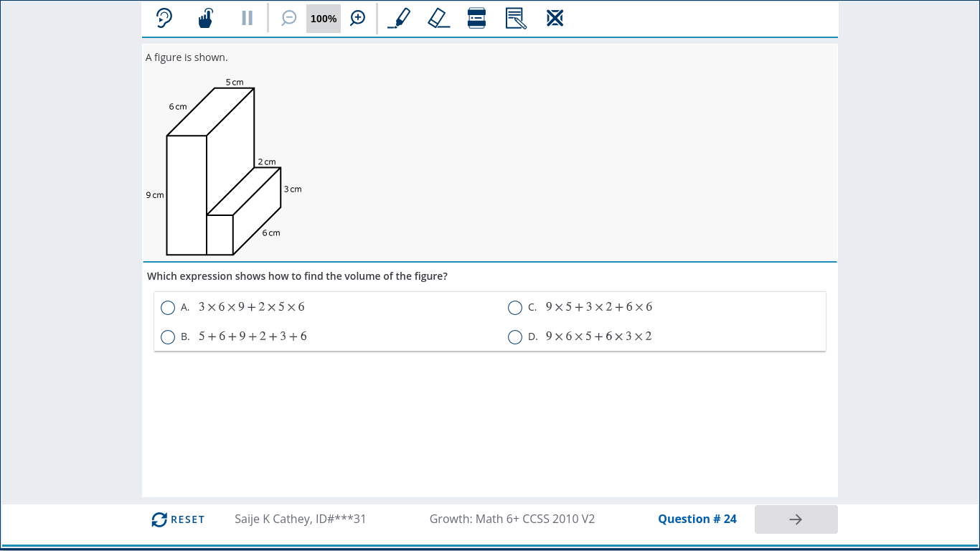Open the line reader tool

[476, 18]
